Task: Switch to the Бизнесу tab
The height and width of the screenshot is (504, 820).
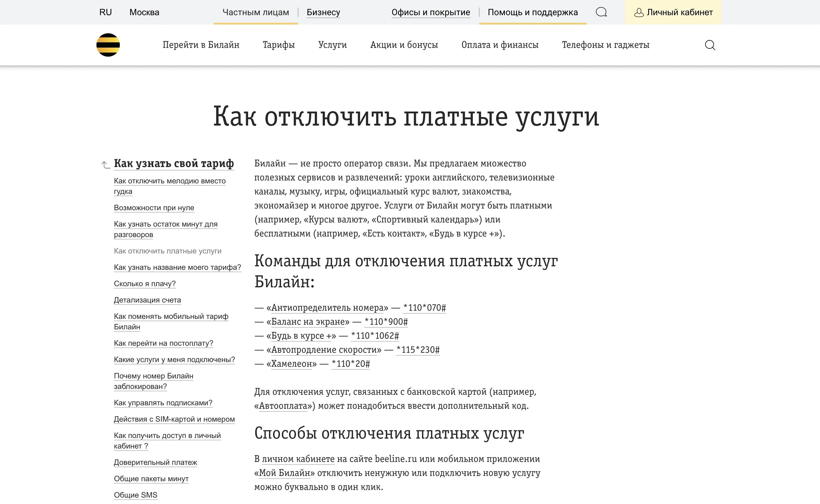Action: pyautogui.click(x=323, y=12)
